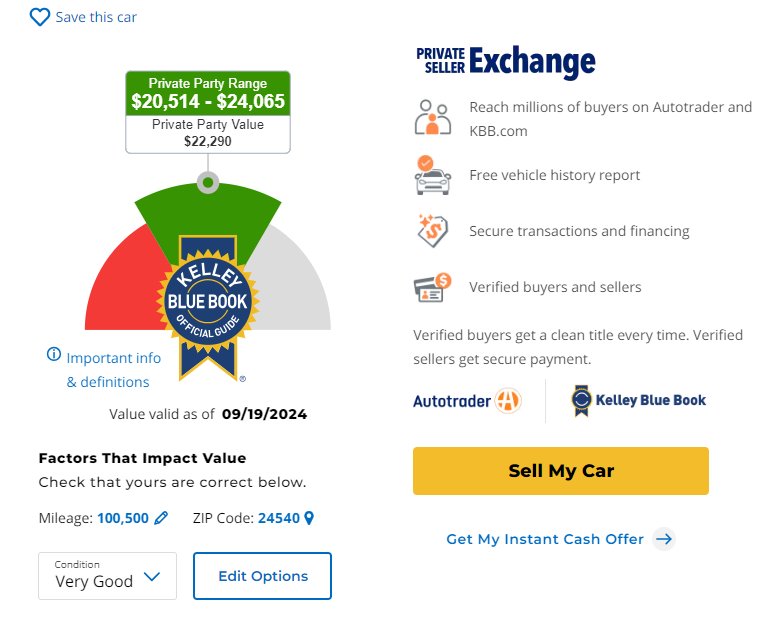Image resolution: width=759 pixels, height=620 pixels.
Task: Click the Kelley Blue Book official guide badge
Action: click(208, 307)
